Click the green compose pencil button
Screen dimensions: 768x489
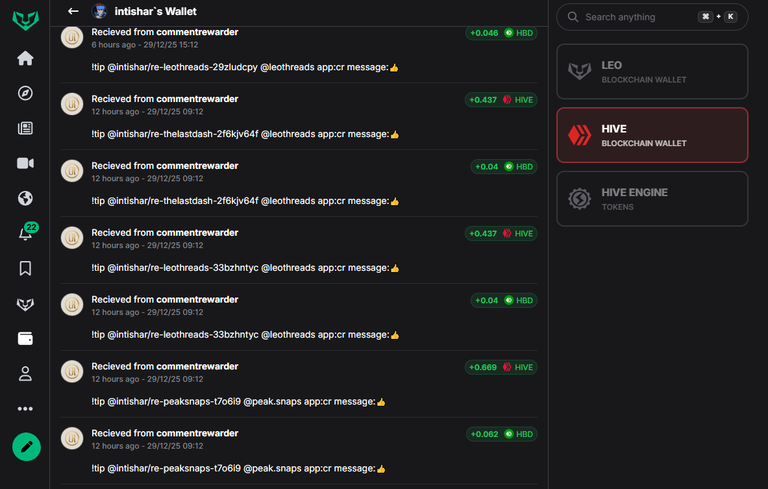(x=26, y=446)
